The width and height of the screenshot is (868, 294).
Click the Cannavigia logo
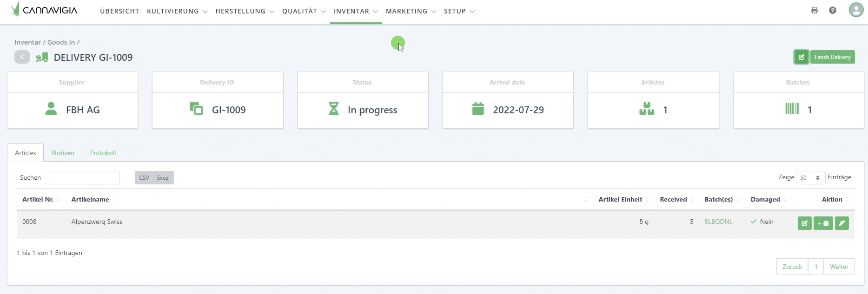44,10
